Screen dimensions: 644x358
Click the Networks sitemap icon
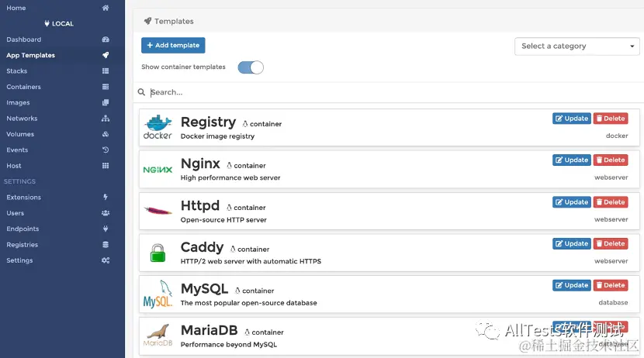pyautogui.click(x=106, y=118)
